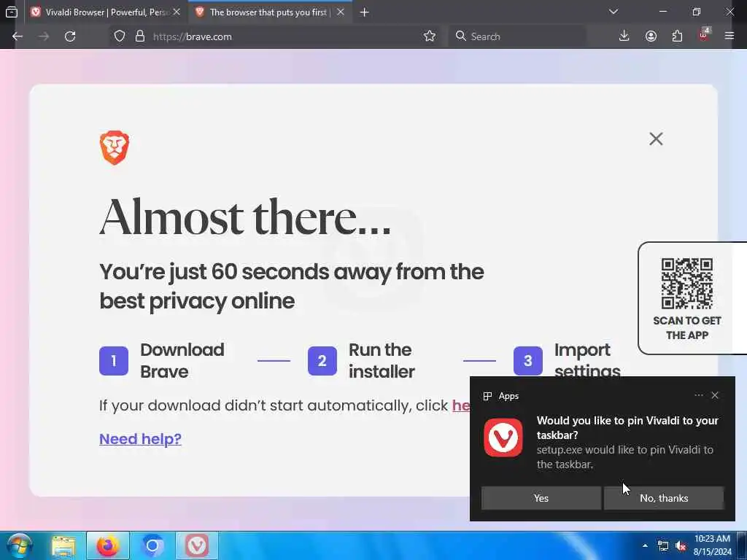
Task: Reload the current page
Action: tap(70, 36)
